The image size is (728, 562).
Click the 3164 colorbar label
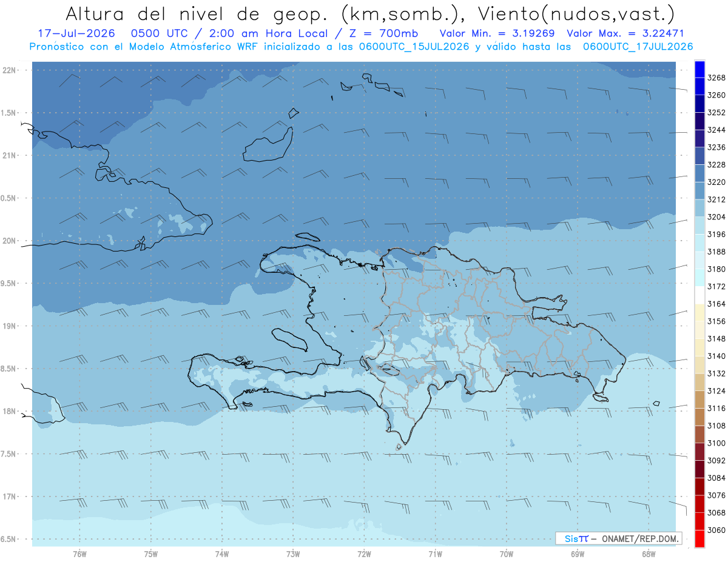pos(716,304)
